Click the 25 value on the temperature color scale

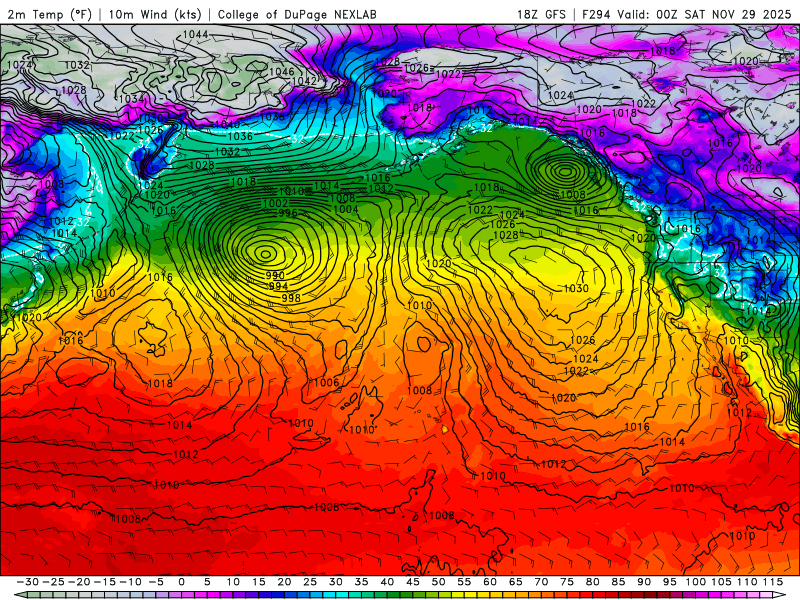[310, 582]
